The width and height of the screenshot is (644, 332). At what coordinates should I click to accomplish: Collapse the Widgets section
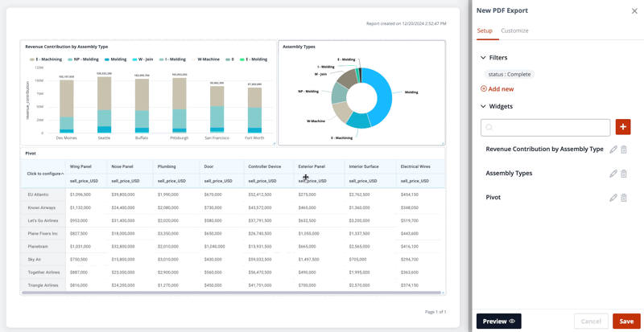[x=483, y=106]
